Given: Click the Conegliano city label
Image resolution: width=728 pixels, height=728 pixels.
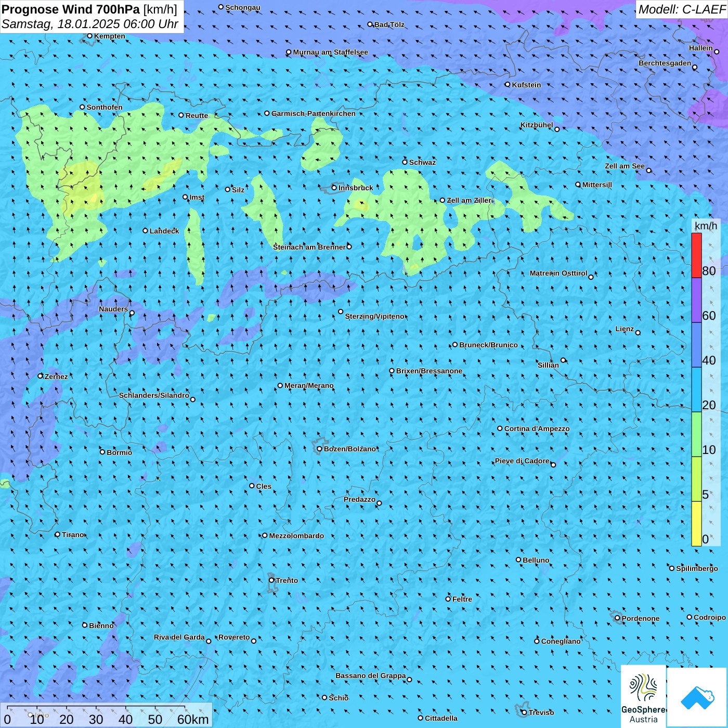Looking at the screenshot, I should 561,641.
